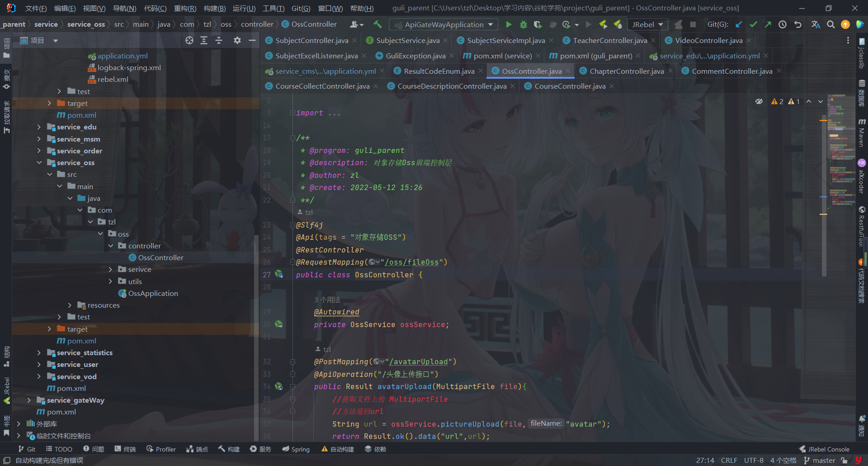Screen dimensions: 868x466
Task: Switch to SubjectController.java tab
Action: pos(311,40)
